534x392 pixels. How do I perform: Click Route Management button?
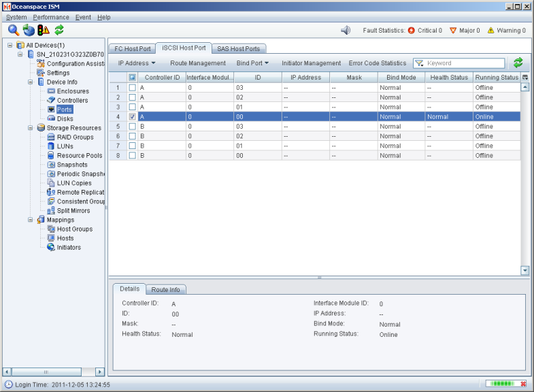(x=198, y=63)
